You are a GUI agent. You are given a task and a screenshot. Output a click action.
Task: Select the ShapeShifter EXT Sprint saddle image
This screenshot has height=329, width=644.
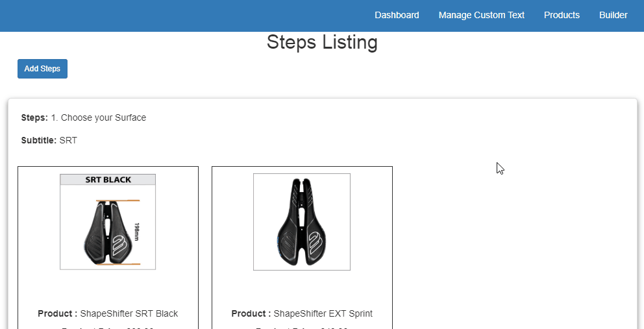302,222
